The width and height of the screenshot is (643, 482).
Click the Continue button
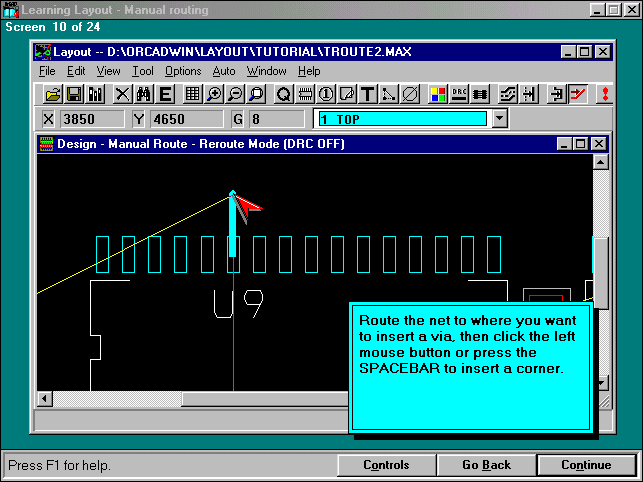click(586, 465)
